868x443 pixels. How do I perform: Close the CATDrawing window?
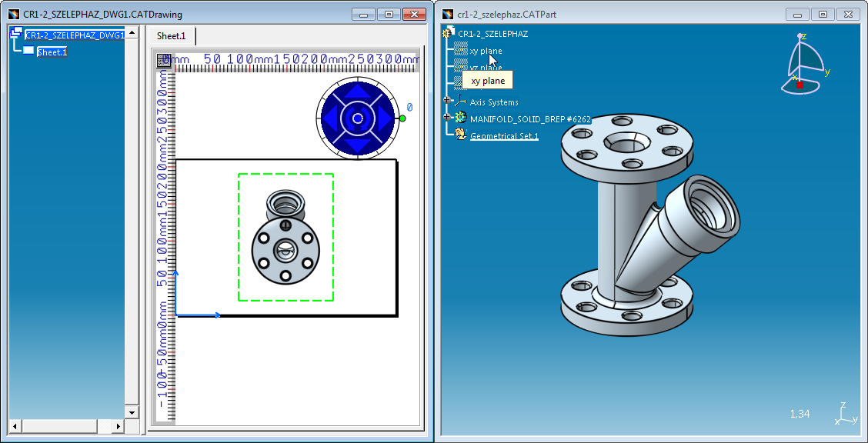414,15
